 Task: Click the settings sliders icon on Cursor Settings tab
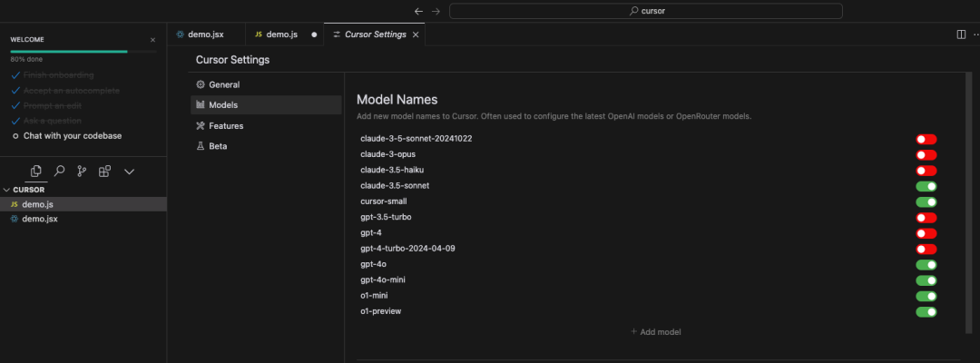point(337,34)
